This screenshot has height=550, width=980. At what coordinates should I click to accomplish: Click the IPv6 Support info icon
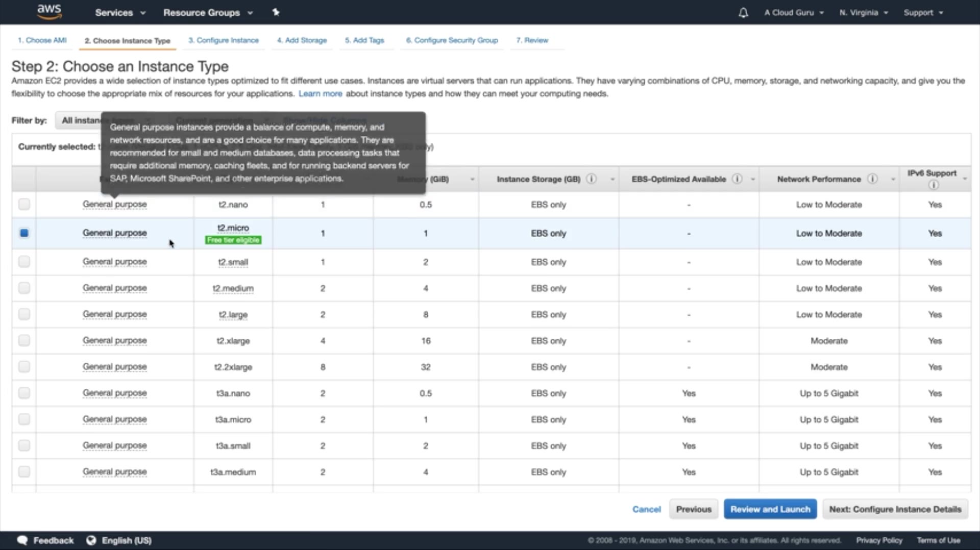pyautogui.click(x=933, y=185)
